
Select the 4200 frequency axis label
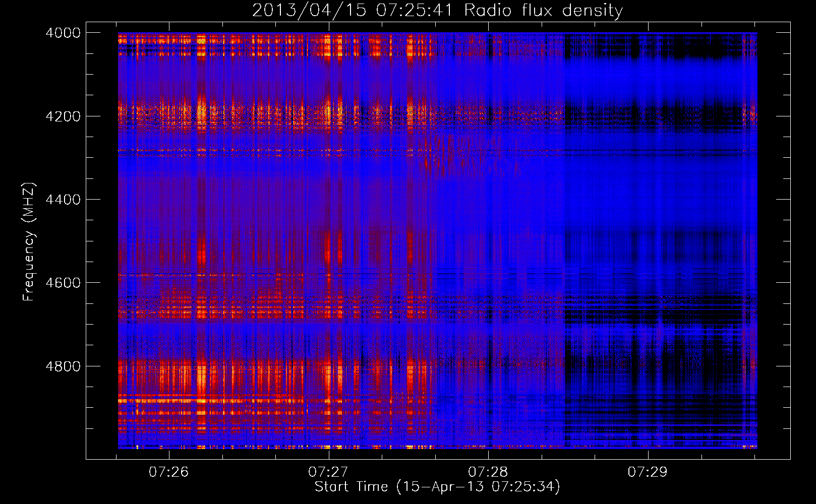(63, 116)
